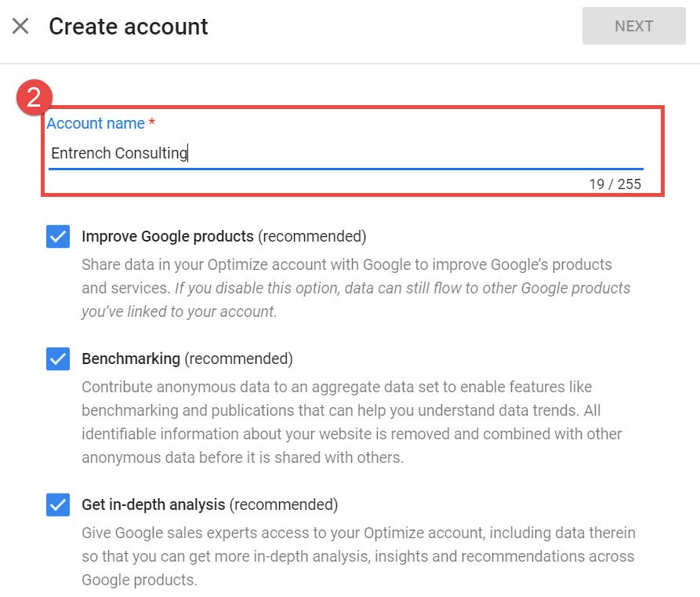Click the 19 / 255 character counter

coord(615,184)
